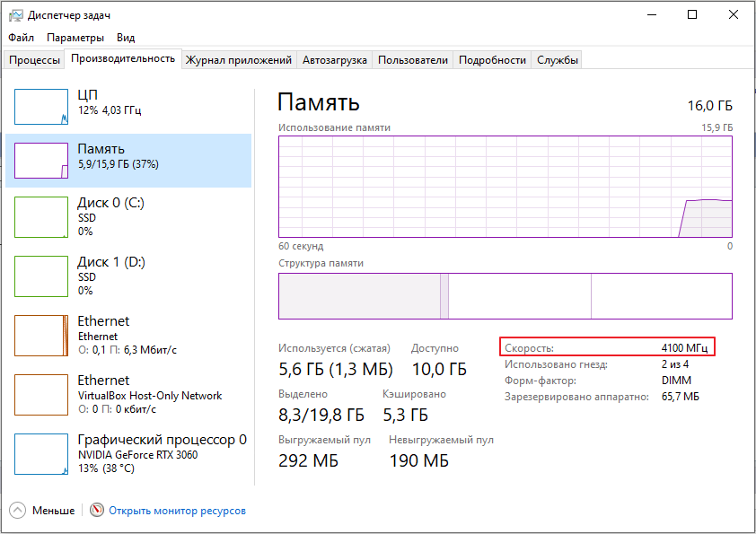Viewport: 756px width, 534px height.
Task: Click the Task Manager app icon in title bar
Action: pyautogui.click(x=15, y=14)
